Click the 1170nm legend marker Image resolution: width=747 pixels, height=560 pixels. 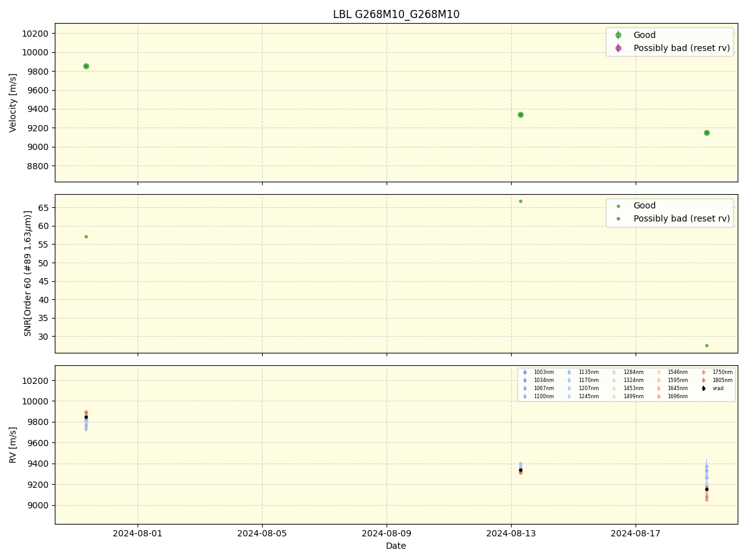click(x=570, y=380)
